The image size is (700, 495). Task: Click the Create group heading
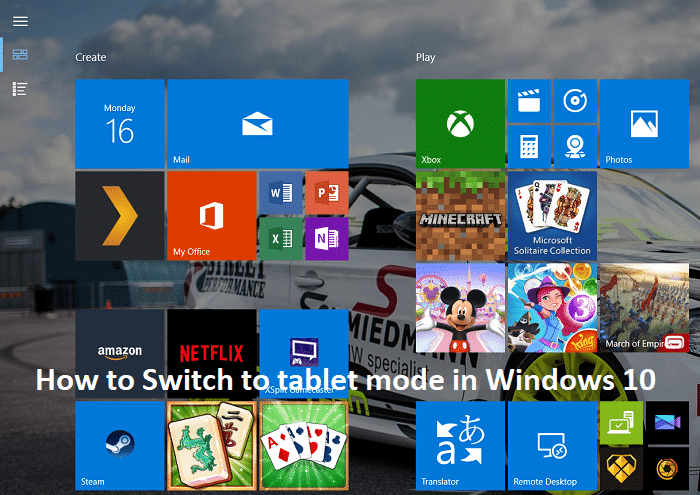click(x=91, y=58)
